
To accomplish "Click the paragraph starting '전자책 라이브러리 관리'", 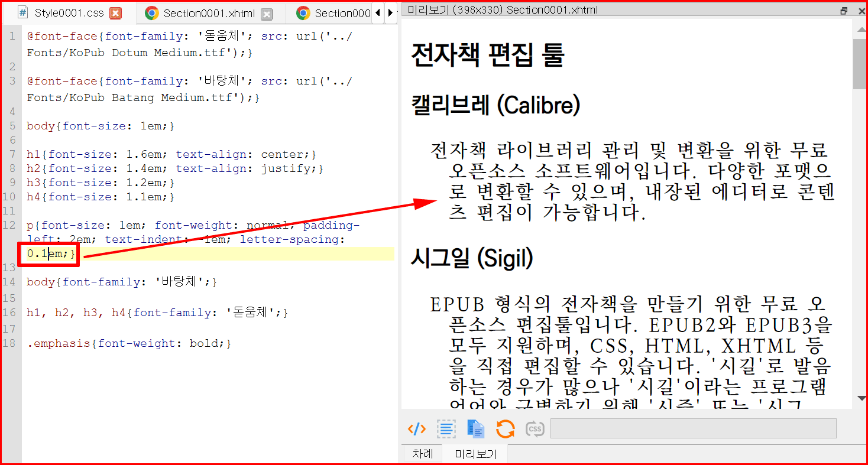I will click(633, 181).
